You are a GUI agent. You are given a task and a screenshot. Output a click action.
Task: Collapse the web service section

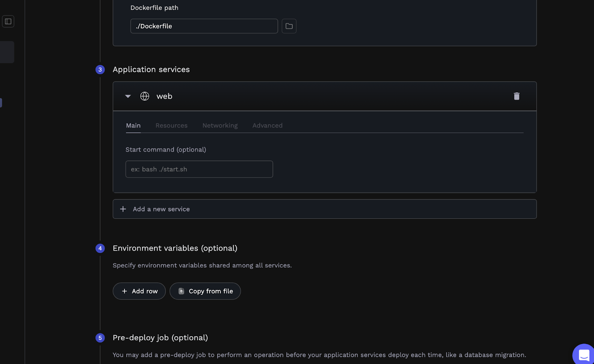tap(128, 96)
